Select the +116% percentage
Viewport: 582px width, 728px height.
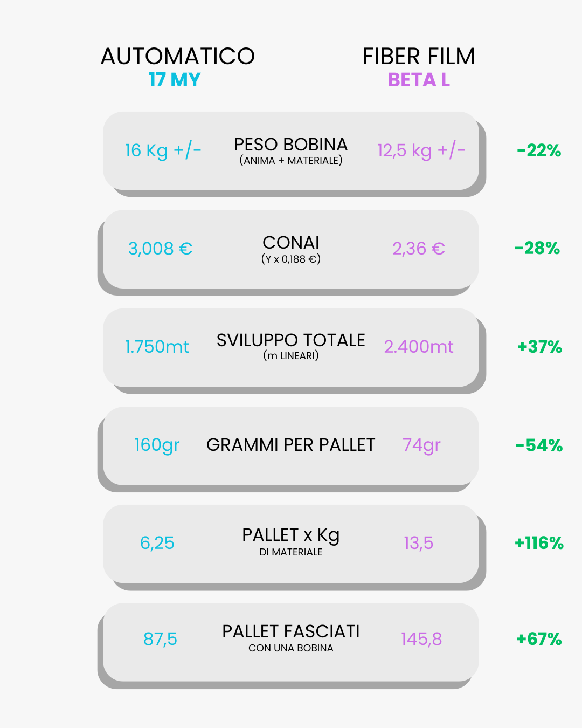(x=539, y=543)
